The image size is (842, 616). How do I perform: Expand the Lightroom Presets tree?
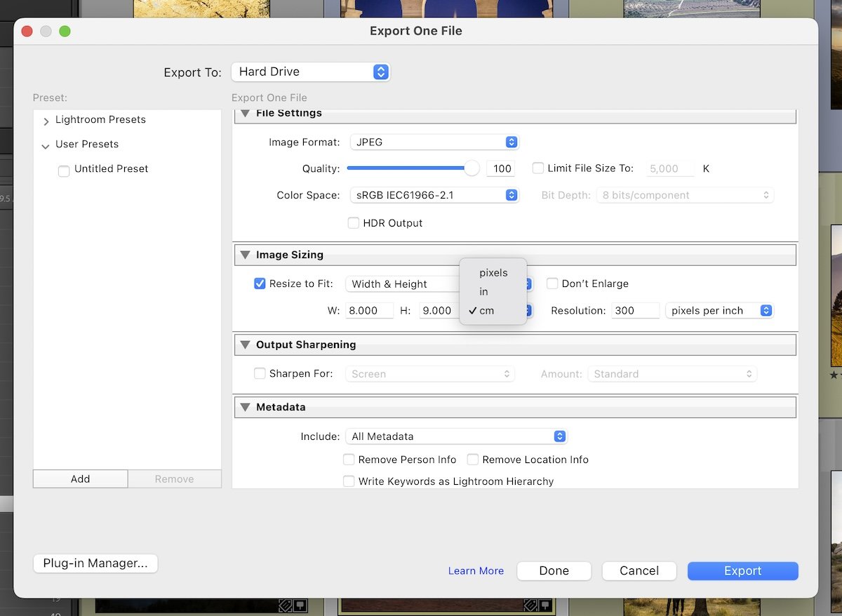(x=45, y=120)
